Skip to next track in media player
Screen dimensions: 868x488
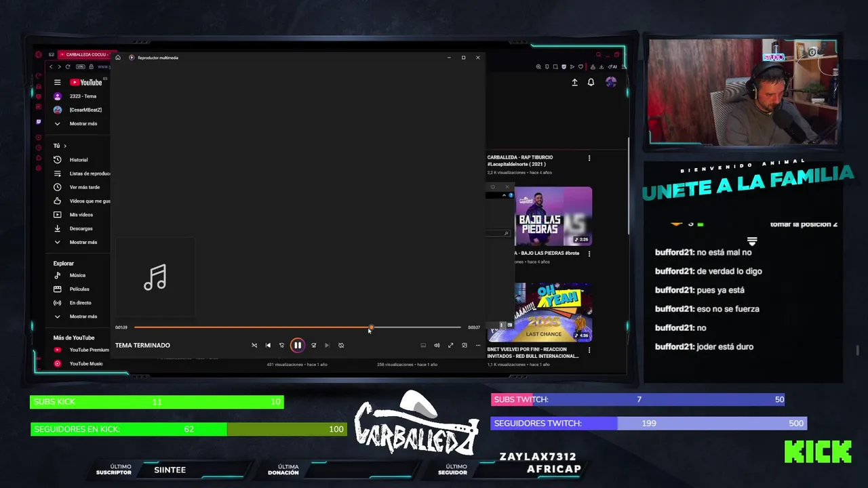[x=327, y=345]
